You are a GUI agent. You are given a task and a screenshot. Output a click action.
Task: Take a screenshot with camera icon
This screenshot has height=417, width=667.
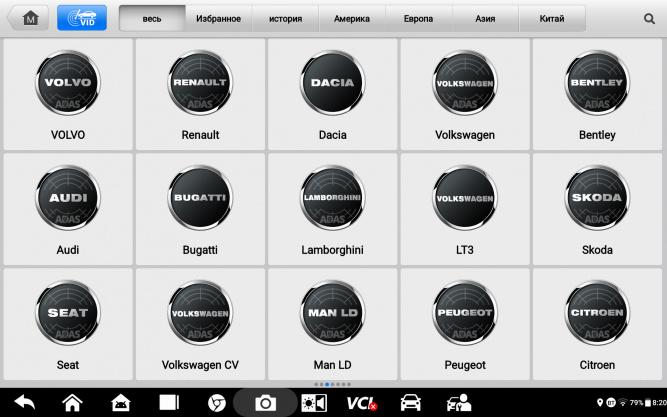pyautogui.click(x=265, y=403)
